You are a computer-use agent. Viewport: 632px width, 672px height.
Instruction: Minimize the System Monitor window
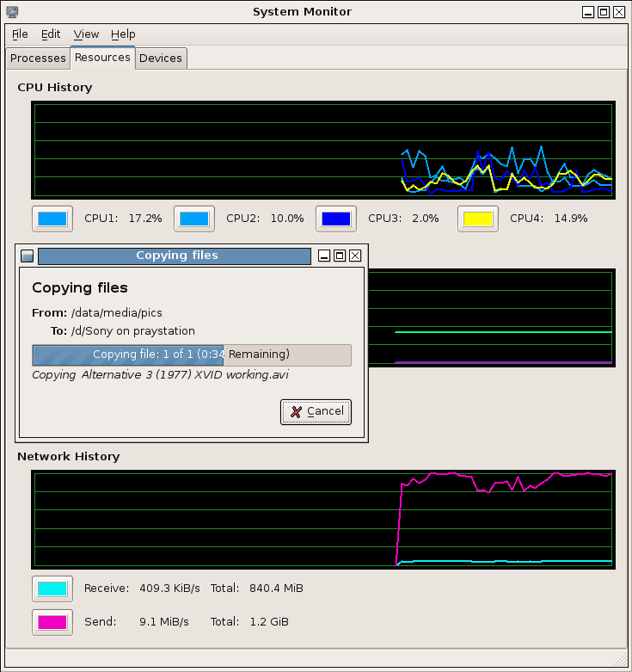[x=588, y=12]
